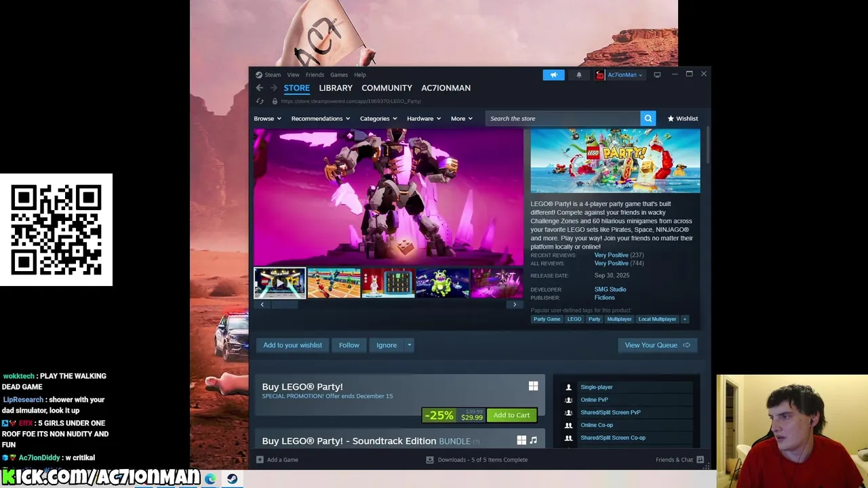Open the Ac7ionMan account dropdown
This screenshot has width=868, height=488.
pos(625,75)
